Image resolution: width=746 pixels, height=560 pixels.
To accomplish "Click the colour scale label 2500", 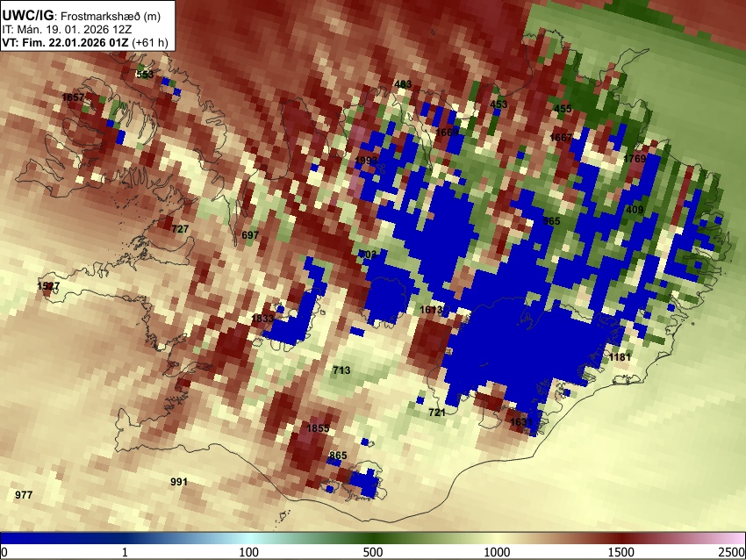I will pos(732,552).
